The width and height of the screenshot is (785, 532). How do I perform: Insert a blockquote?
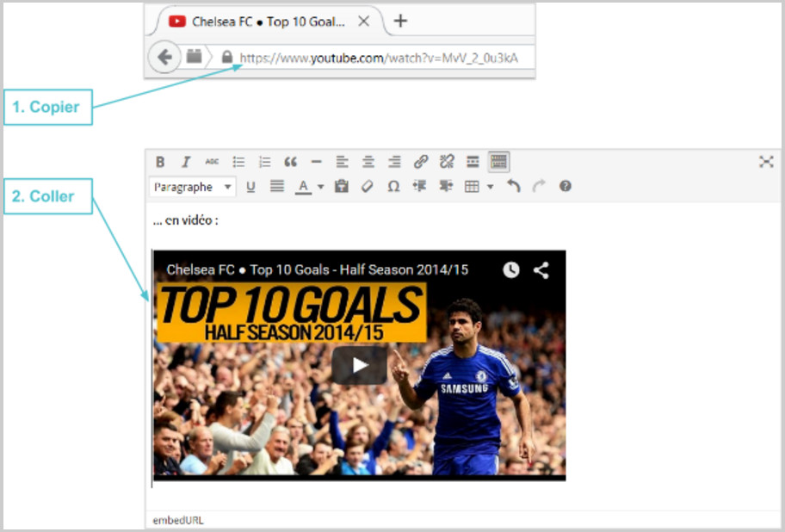(x=290, y=162)
